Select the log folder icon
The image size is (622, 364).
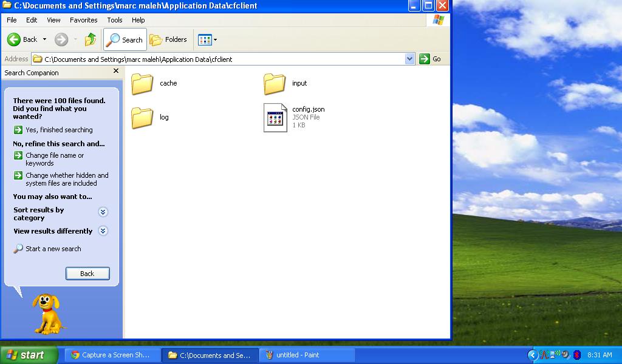pos(142,118)
